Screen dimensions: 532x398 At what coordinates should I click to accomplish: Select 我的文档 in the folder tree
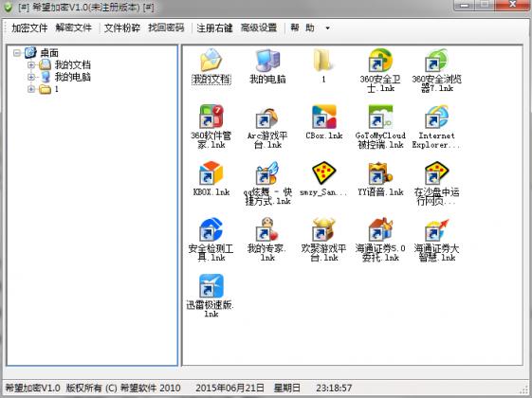[x=73, y=64]
